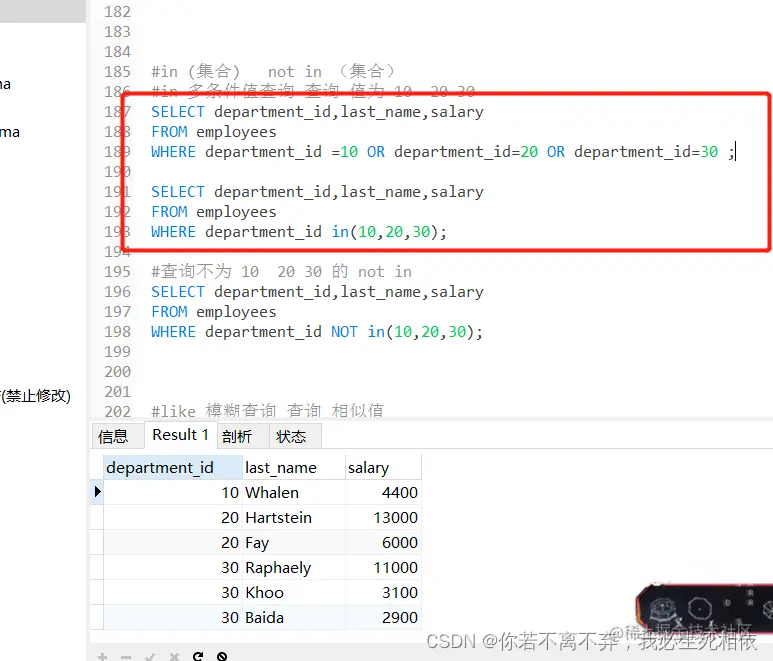Click department_id 20 in Fay's row
The height and width of the screenshot is (661, 773).
coord(173,543)
